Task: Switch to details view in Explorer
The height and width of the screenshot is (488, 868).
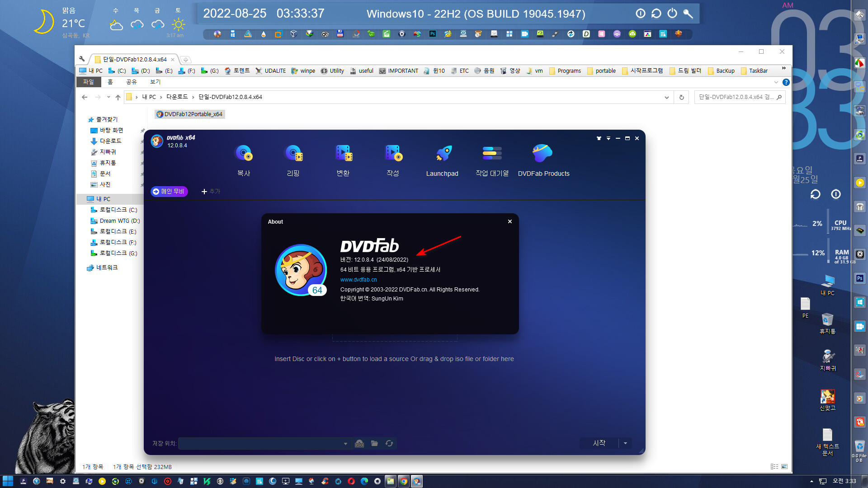Action: 774,466
